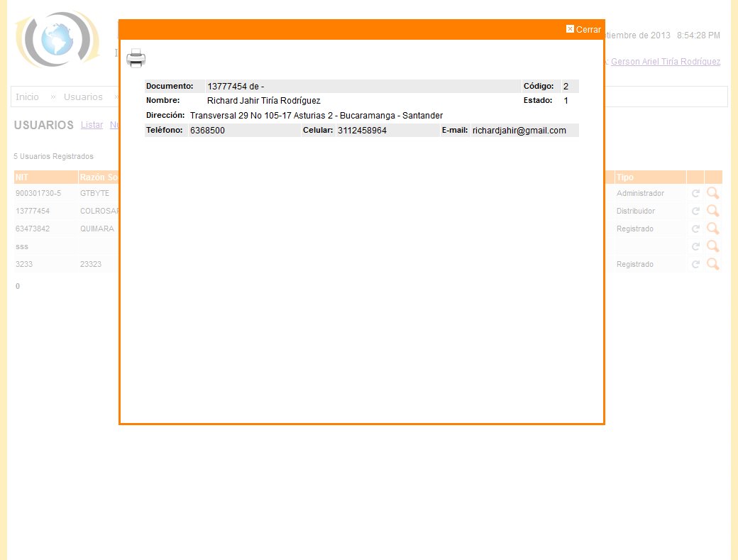
Task: View details of the QUIMARA user row
Action: point(713,229)
